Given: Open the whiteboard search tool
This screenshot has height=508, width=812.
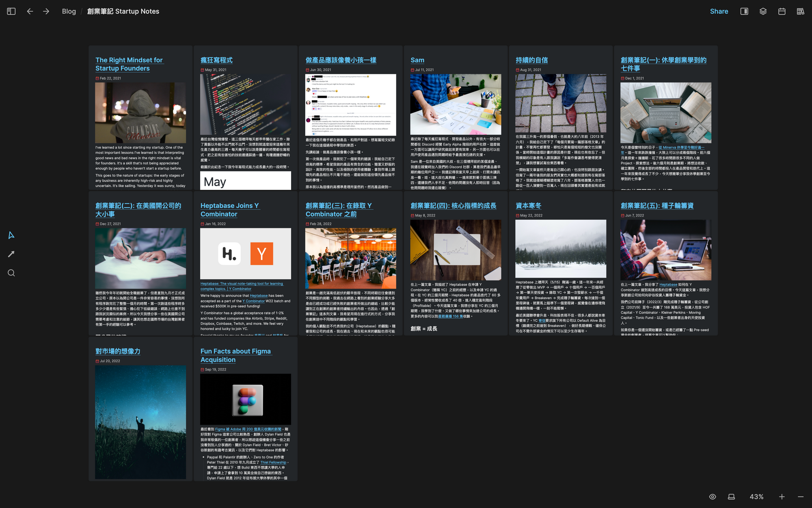Looking at the screenshot, I should (11, 273).
